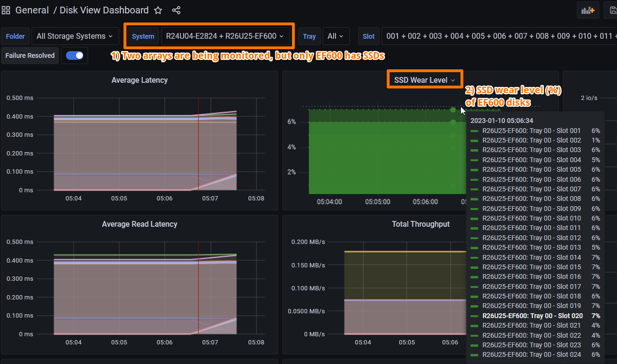Screen dimensions: 617x364
Task: Click the Slot 021 tooltip row
Action: [535, 325]
